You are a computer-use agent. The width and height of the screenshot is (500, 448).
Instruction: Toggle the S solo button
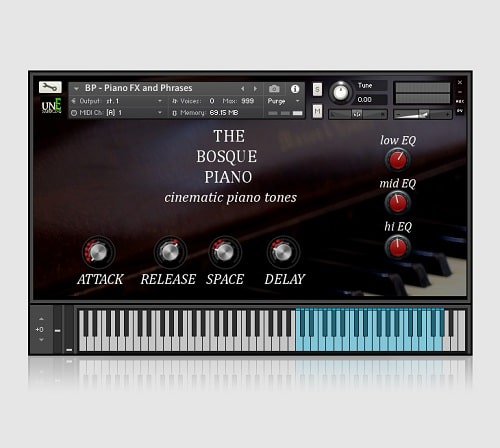coord(317,89)
